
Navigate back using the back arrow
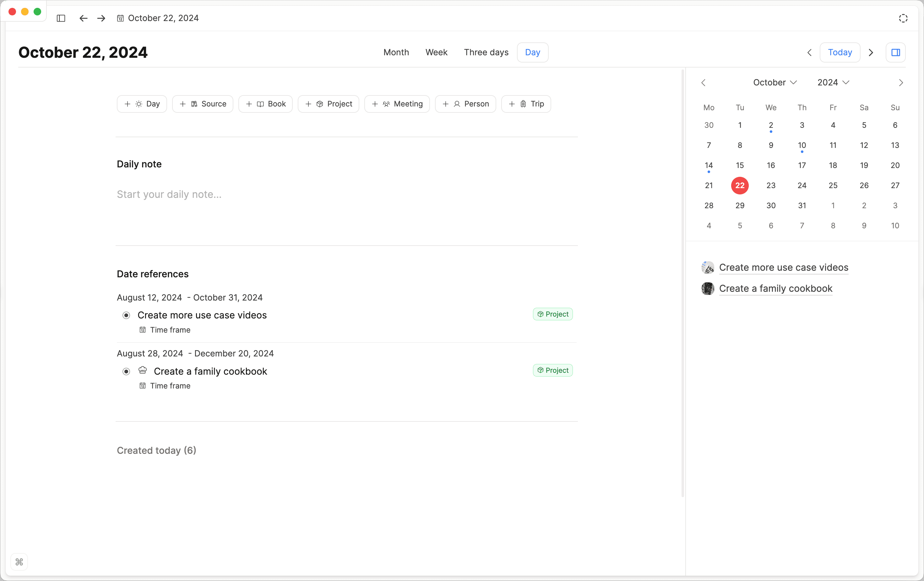coord(83,18)
